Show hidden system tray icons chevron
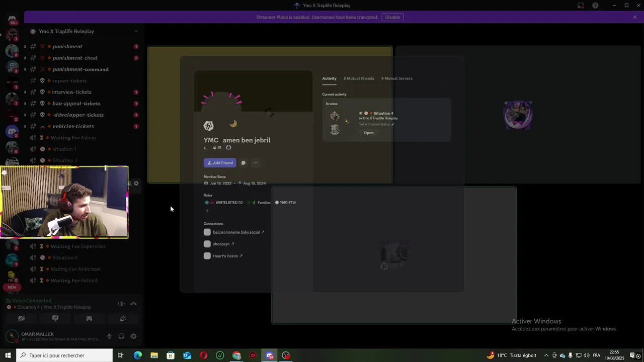 pyautogui.click(x=546, y=355)
